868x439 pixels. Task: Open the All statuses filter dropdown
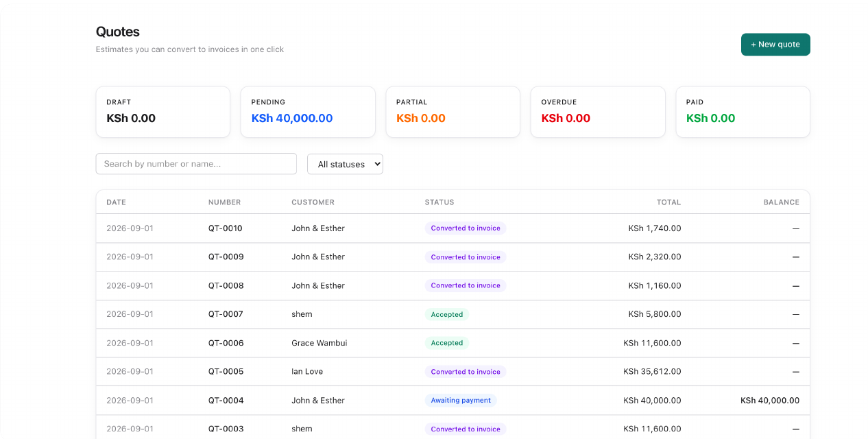[345, 164]
